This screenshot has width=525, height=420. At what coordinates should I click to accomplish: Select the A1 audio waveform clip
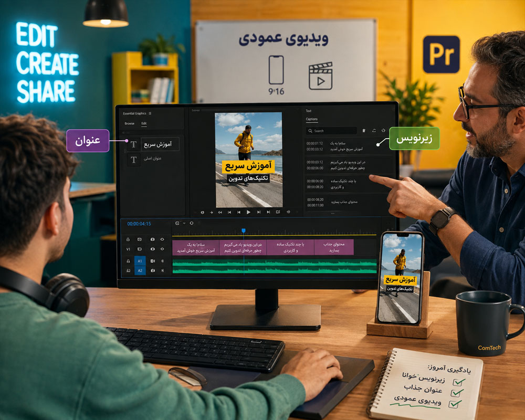(x=274, y=262)
